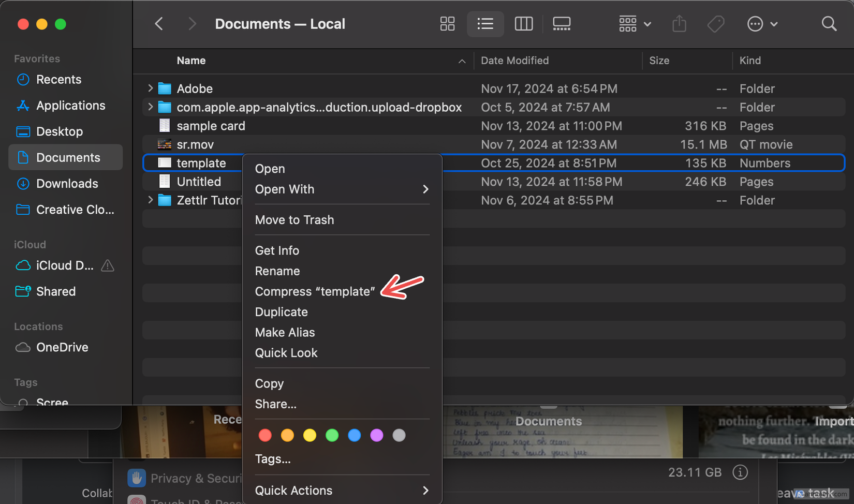This screenshot has width=854, height=504.
Task: Switch to grid view in the toolbar
Action: 447,24
